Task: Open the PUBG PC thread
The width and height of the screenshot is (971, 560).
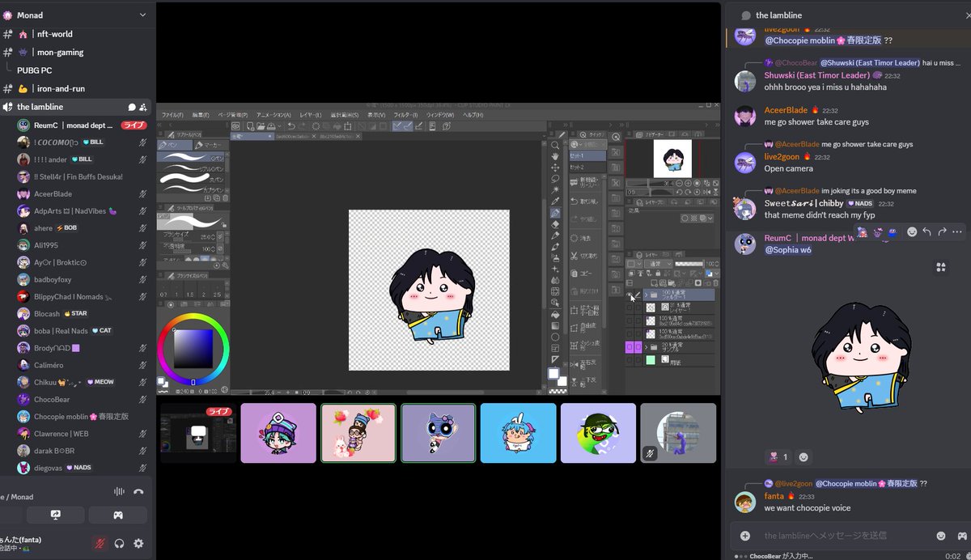Action: 34,70
